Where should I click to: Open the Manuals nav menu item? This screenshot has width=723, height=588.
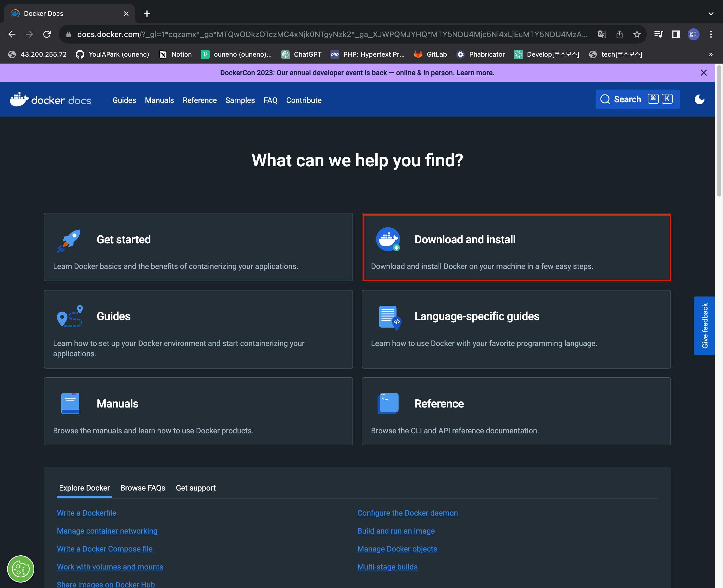[x=160, y=100]
